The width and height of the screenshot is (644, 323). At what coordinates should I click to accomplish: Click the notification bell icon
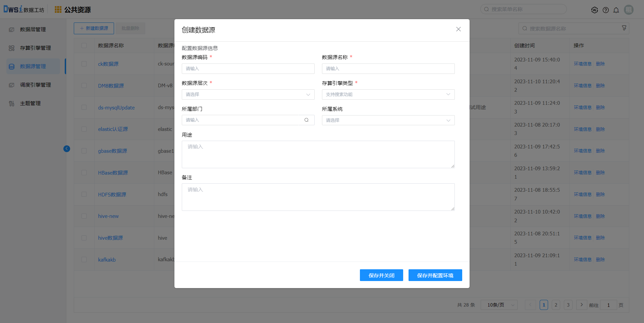[616, 10]
